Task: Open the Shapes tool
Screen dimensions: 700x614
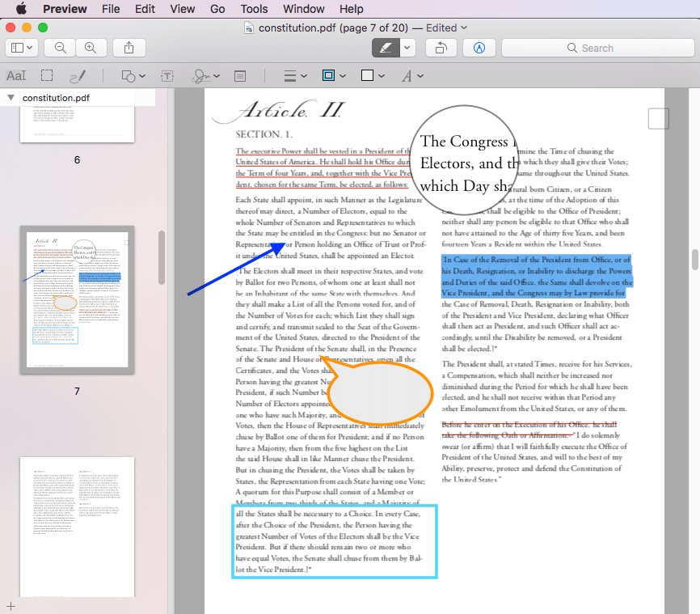Action: (x=129, y=75)
